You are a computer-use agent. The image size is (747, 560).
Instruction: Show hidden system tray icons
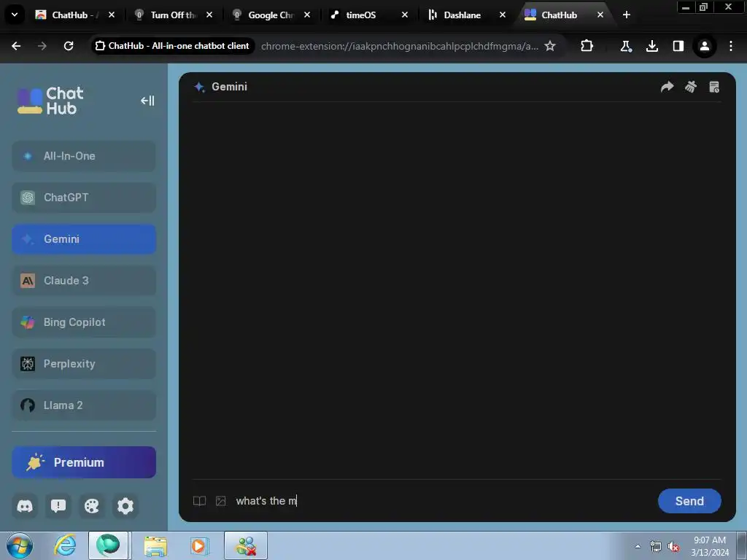(638, 546)
